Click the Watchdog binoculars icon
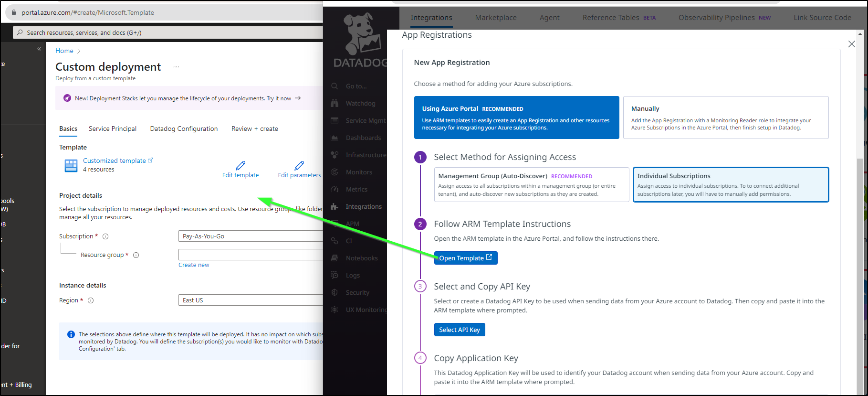Viewport: 868px width, 396px height. point(335,104)
